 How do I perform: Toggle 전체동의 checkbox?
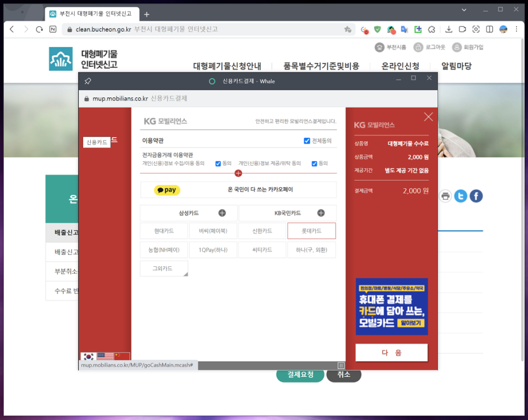point(307,141)
